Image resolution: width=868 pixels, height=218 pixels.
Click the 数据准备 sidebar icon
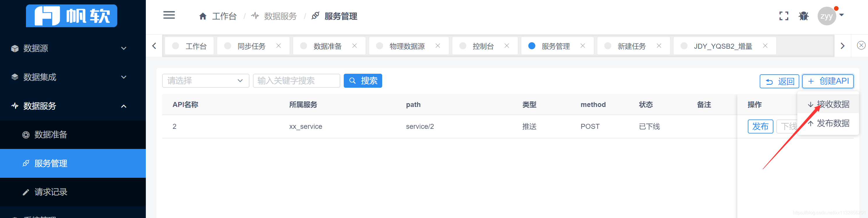pyautogui.click(x=26, y=135)
